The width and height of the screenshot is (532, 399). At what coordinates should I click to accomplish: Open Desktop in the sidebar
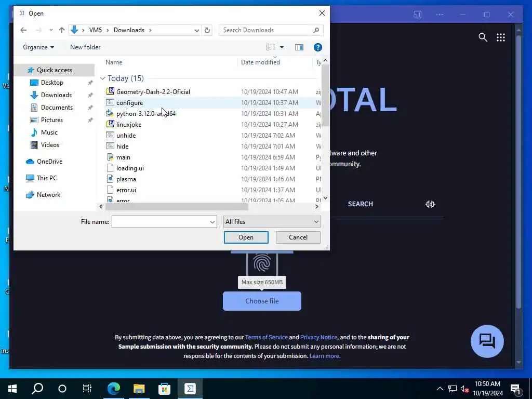(x=52, y=83)
